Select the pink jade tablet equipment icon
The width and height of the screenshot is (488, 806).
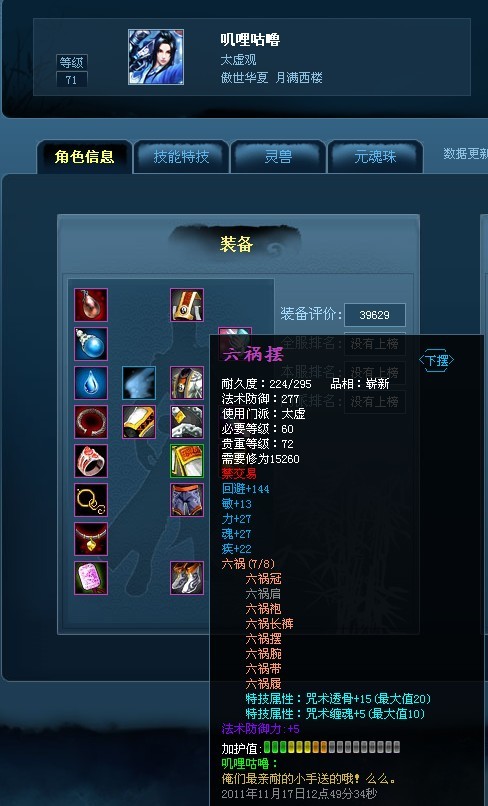coord(91,578)
